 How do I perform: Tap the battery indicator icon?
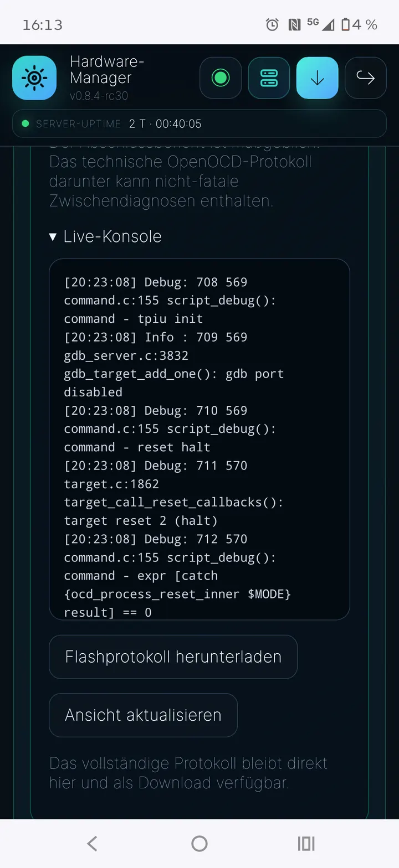346,24
